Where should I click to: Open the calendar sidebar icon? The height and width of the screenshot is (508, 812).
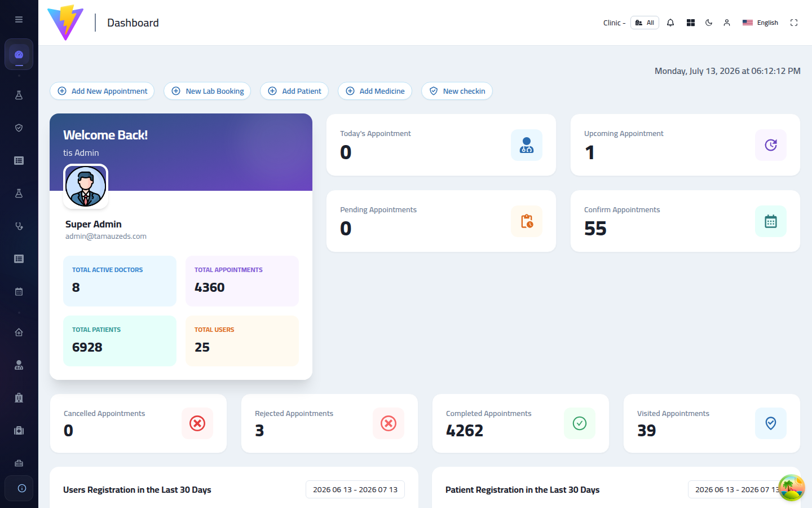click(x=19, y=292)
